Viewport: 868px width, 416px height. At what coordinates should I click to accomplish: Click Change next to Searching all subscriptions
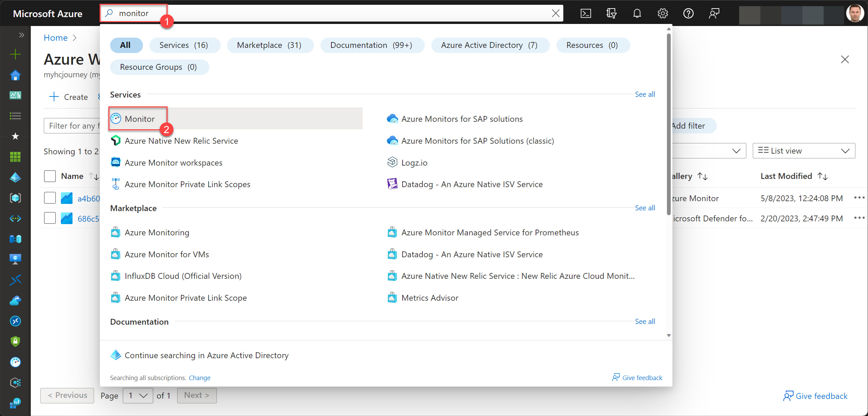click(199, 378)
